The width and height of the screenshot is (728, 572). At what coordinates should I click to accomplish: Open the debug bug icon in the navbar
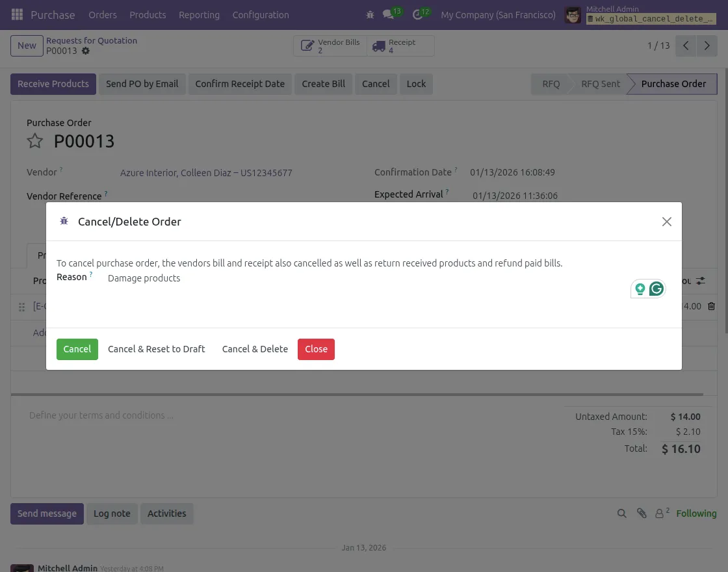click(370, 14)
